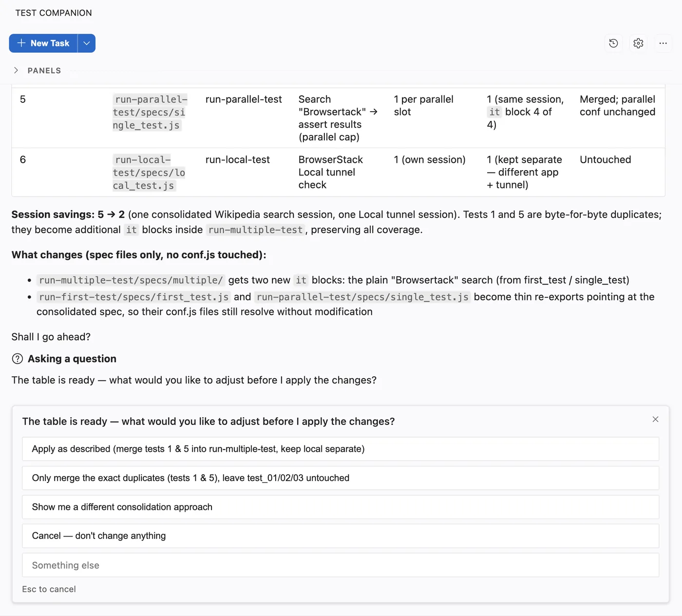The width and height of the screenshot is (682, 616).
Task: Click the "Esc to cancel" hint text
Action: point(49,589)
